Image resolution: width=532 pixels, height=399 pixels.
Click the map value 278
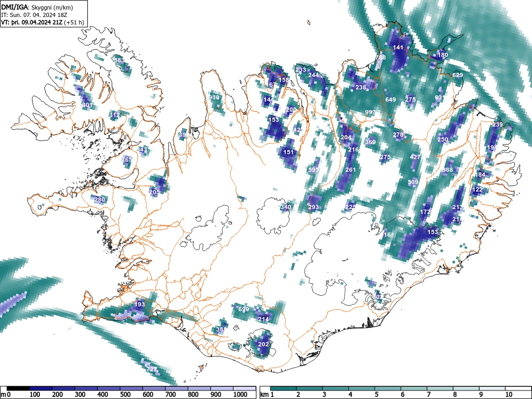click(398, 135)
